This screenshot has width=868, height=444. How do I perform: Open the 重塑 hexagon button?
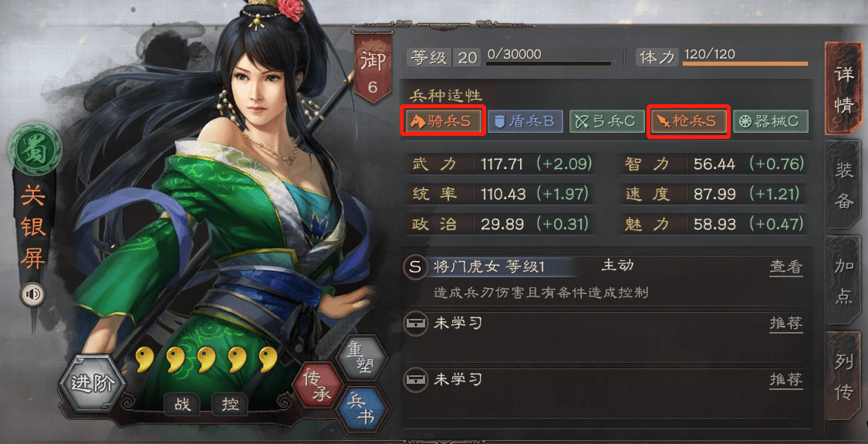click(x=360, y=357)
